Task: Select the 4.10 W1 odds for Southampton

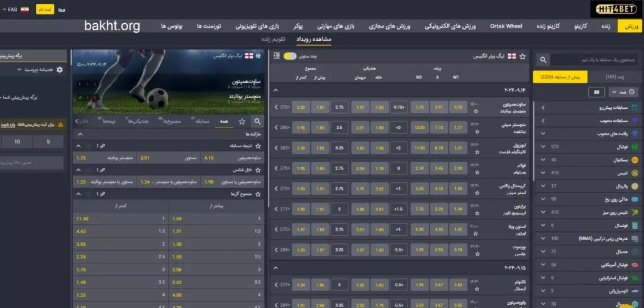Action: 458,107
